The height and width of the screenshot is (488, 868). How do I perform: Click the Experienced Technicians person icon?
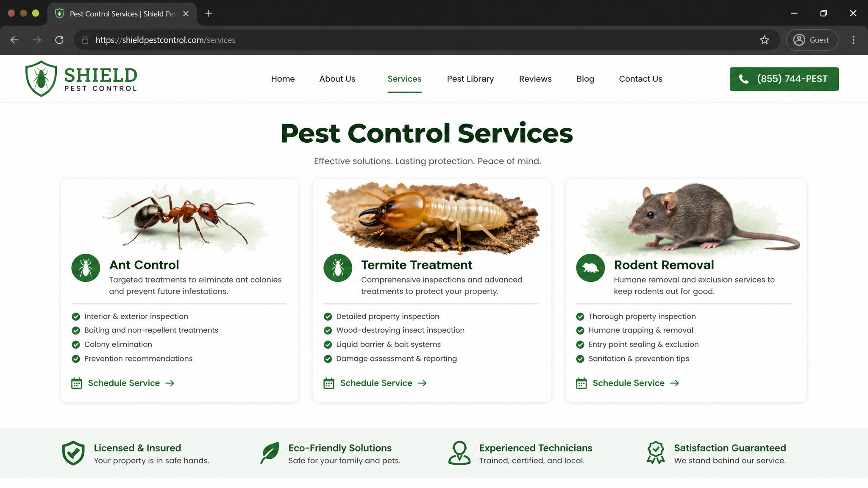click(x=459, y=453)
